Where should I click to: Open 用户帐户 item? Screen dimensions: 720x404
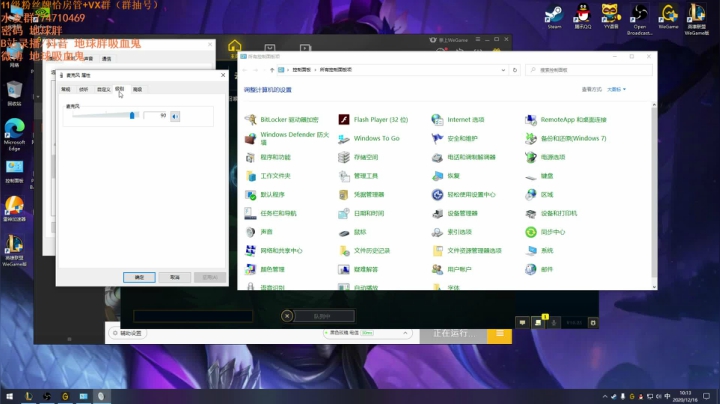point(452,269)
